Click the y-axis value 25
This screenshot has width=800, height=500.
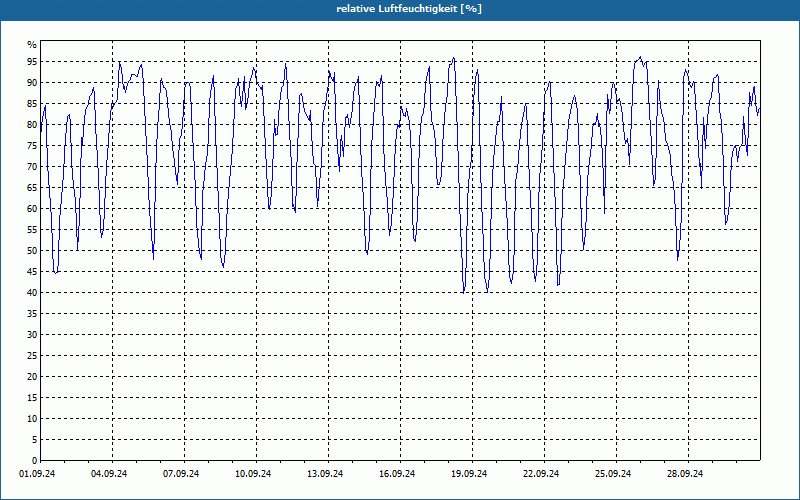click(32, 356)
